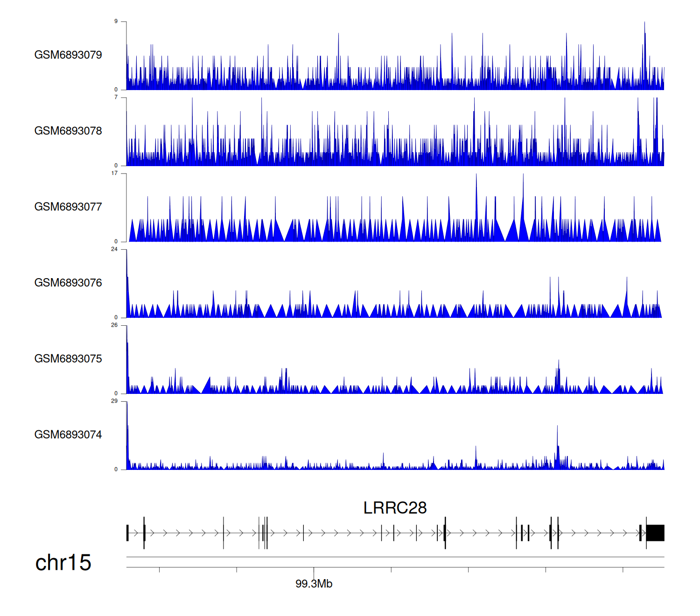
Task: Click the chr15 chromosome label
Action: point(63,563)
